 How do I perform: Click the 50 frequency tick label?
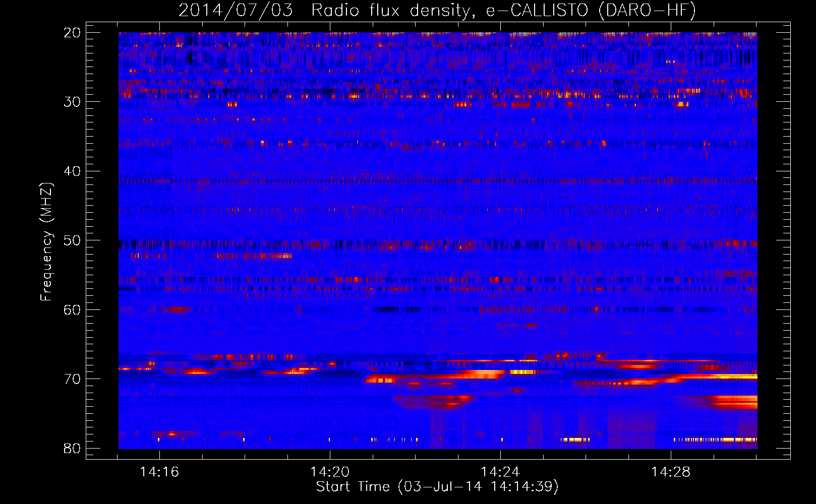(x=72, y=240)
